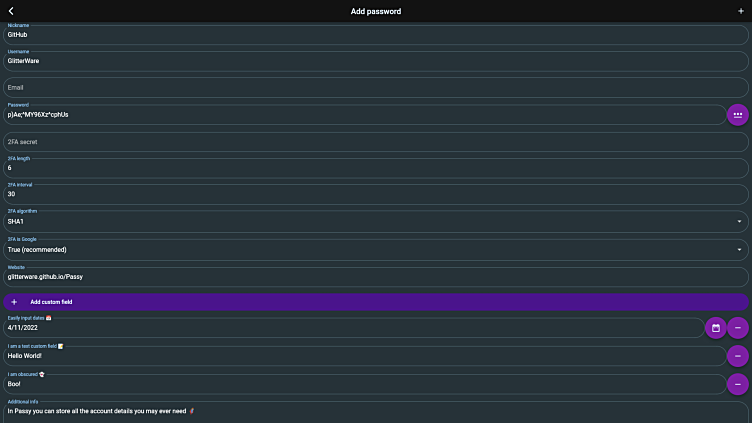This screenshot has width=752, height=423.
Task: Remove the I am obscured custom field
Action: point(738,384)
